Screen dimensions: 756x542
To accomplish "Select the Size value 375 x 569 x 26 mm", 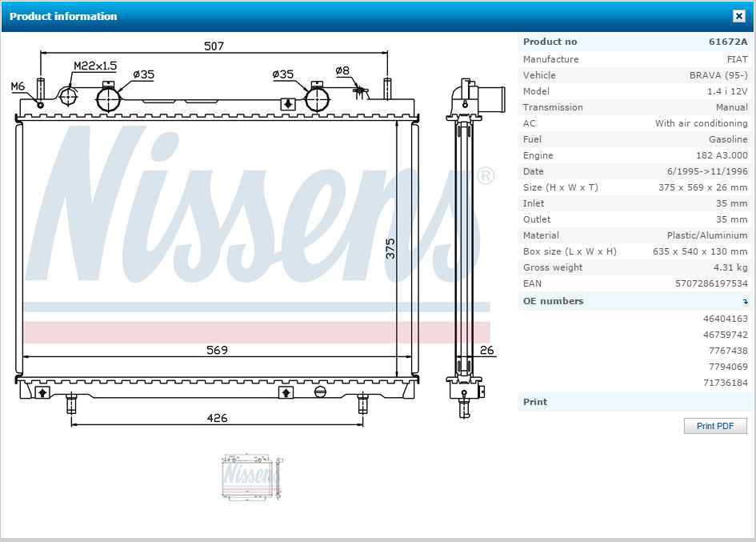I will tap(703, 187).
